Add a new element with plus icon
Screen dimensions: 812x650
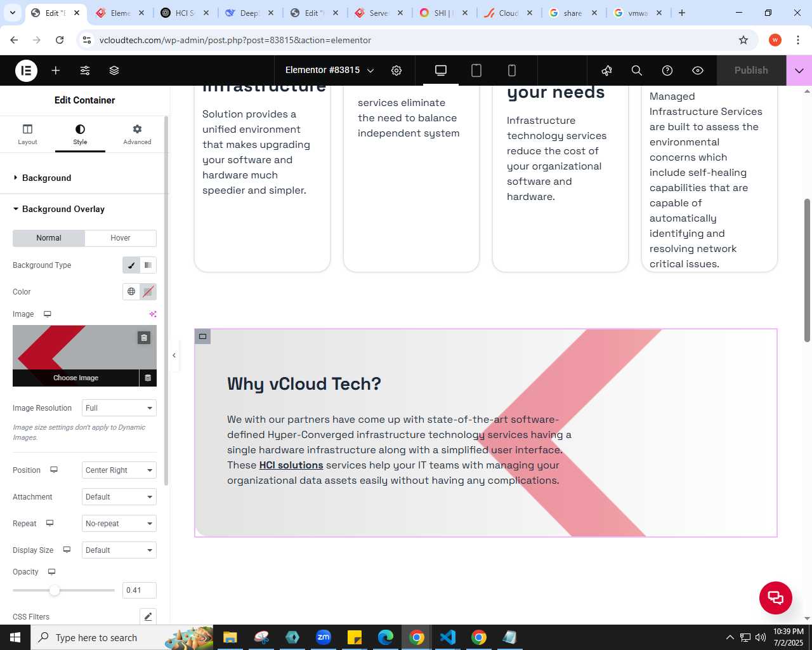[56, 70]
